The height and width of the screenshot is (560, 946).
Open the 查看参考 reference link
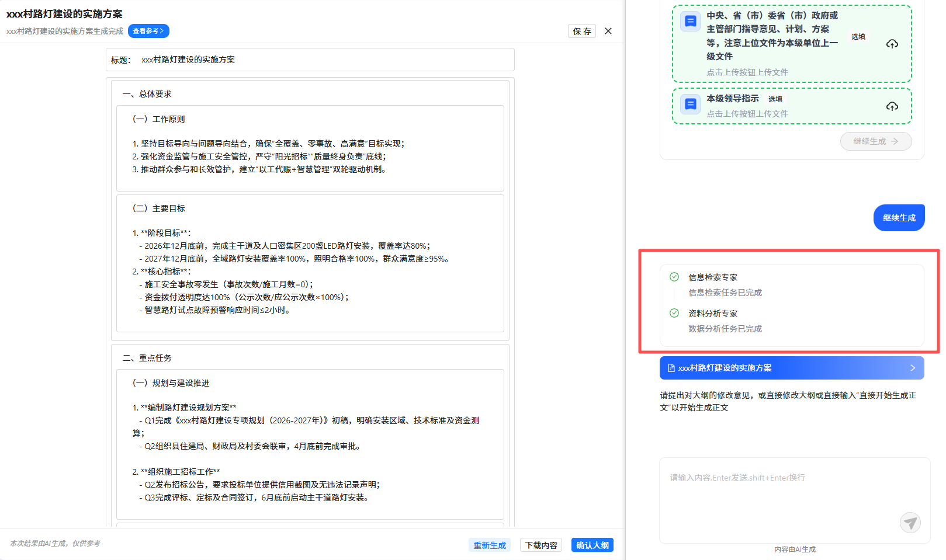[148, 31]
